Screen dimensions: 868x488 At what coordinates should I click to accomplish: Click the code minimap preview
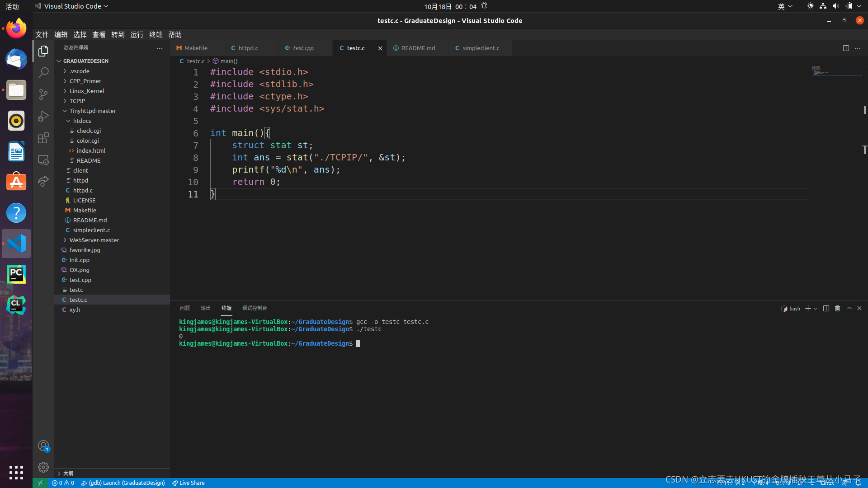click(836, 70)
